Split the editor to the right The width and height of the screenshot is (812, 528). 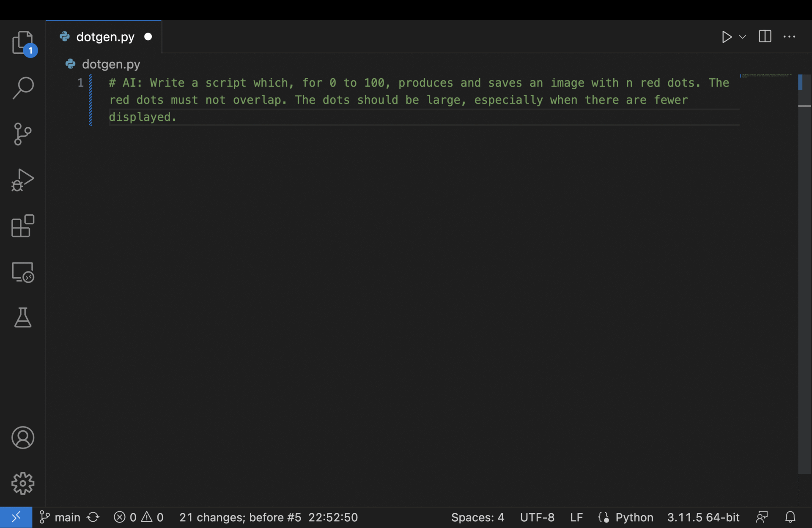coord(765,37)
